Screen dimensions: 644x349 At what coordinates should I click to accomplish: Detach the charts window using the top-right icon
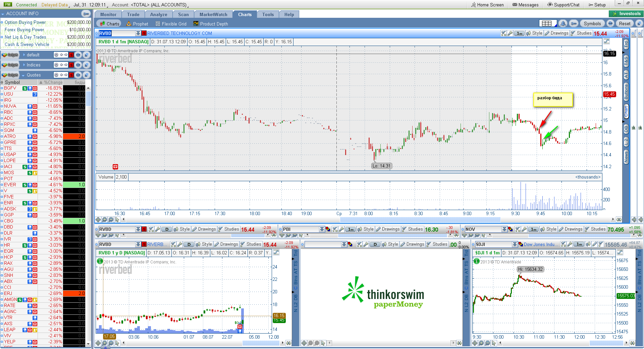pyautogui.click(x=639, y=23)
